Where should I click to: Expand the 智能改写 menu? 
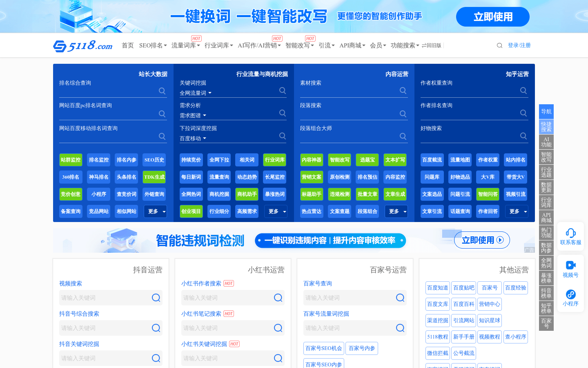(x=299, y=45)
